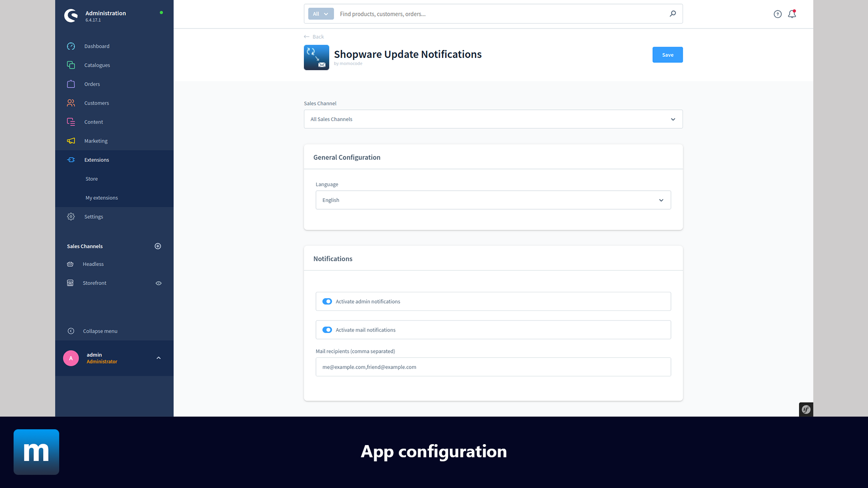Click the Dashboard navigation icon

coord(71,46)
